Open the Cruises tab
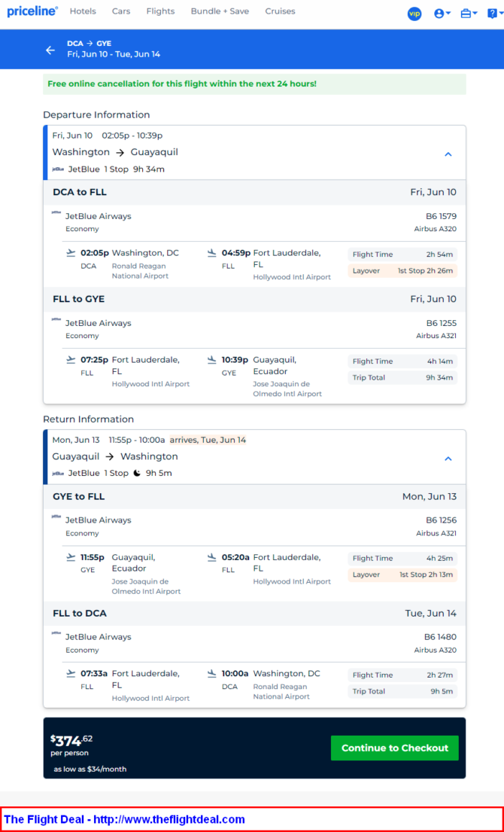This screenshot has width=504, height=832. pos(281,11)
